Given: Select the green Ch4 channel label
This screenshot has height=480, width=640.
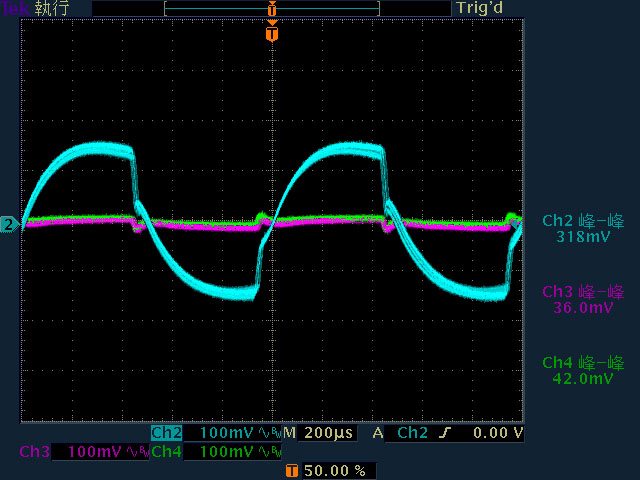Looking at the screenshot, I should [166, 452].
